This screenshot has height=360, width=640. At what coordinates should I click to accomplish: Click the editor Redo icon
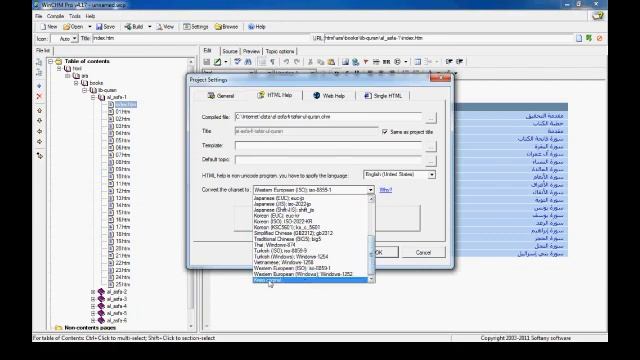click(297, 62)
